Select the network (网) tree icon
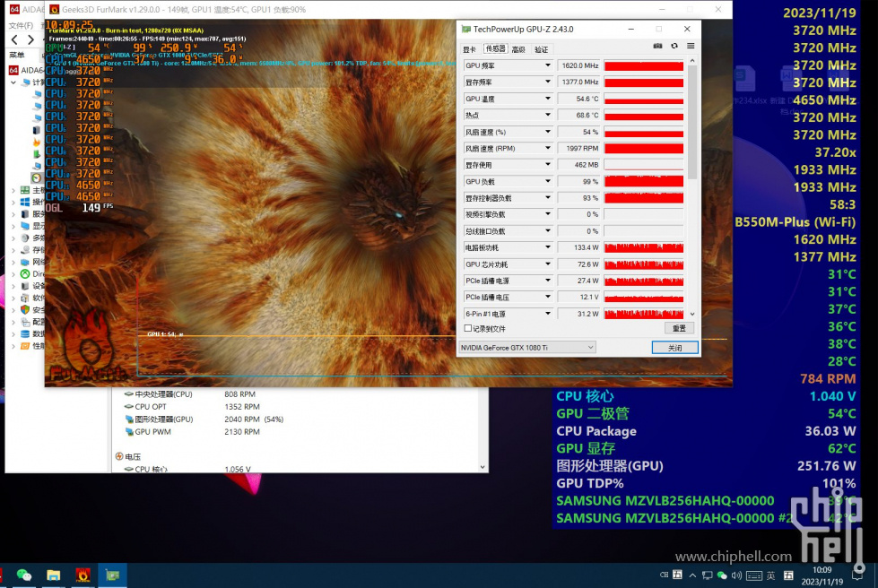This screenshot has height=588, width=878. (25, 262)
